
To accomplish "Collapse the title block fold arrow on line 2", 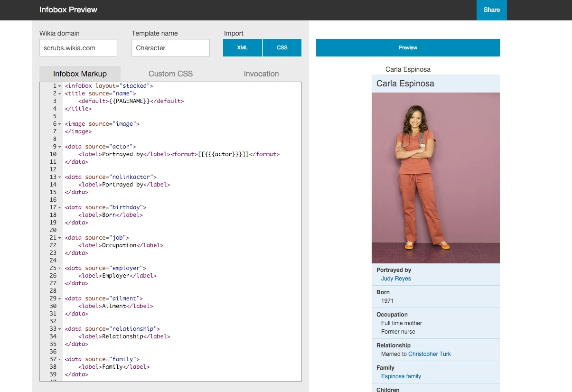I will (60, 94).
